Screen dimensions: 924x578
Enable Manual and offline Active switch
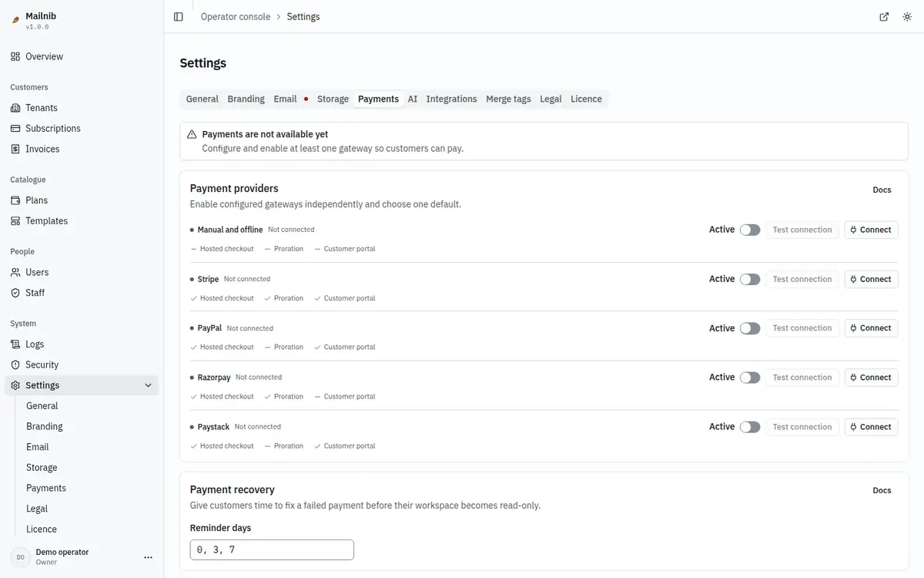click(750, 230)
